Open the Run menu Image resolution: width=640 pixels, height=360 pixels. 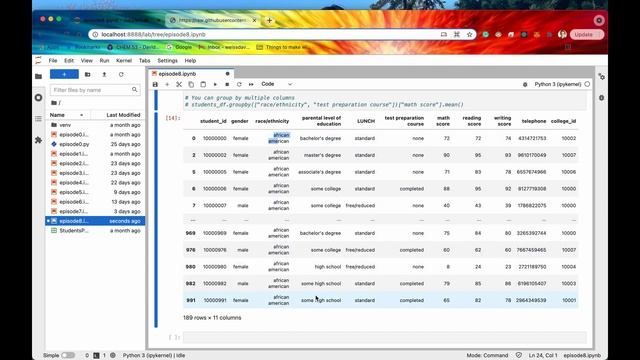(x=104, y=60)
